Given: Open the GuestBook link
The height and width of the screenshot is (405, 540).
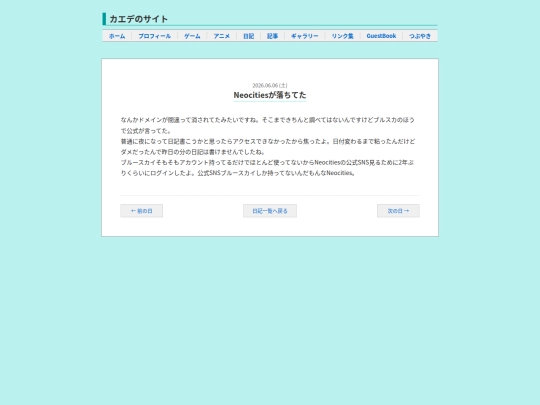Looking at the screenshot, I should pos(381,36).
